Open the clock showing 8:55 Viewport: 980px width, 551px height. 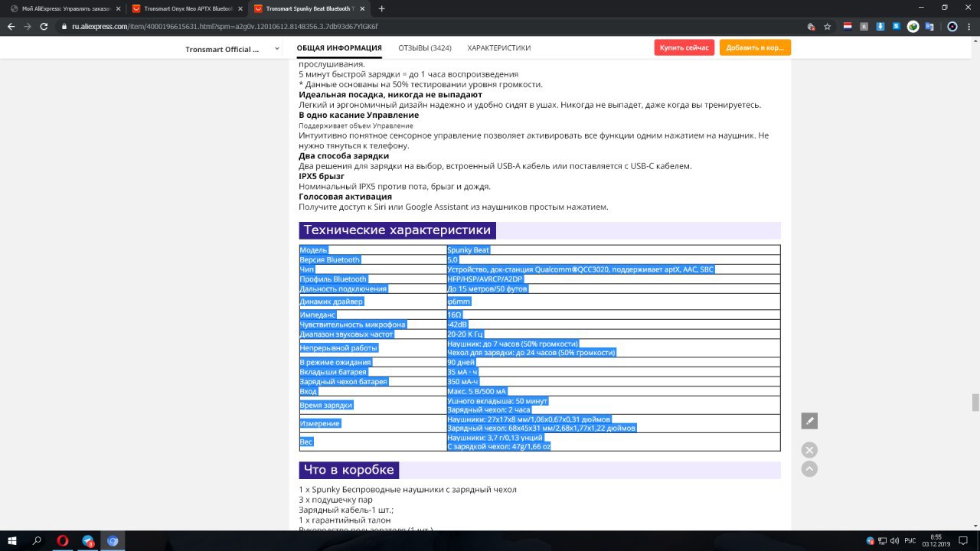point(936,540)
